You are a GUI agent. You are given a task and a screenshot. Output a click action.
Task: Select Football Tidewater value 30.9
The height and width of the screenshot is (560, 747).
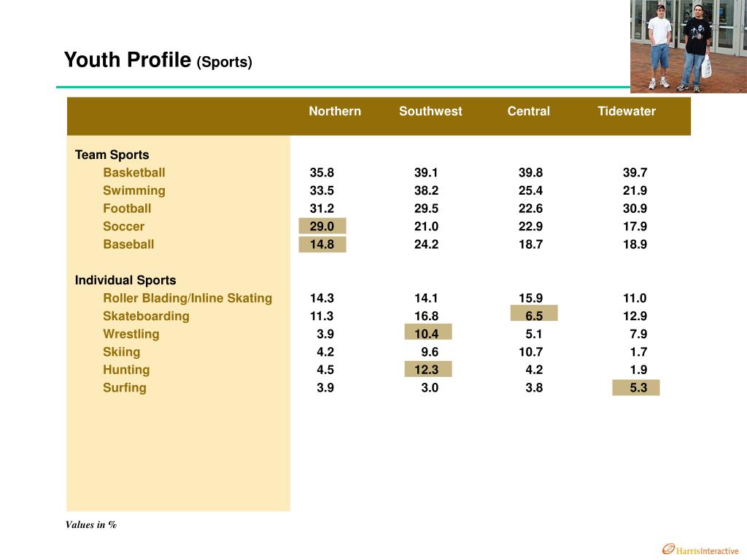click(x=635, y=209)
